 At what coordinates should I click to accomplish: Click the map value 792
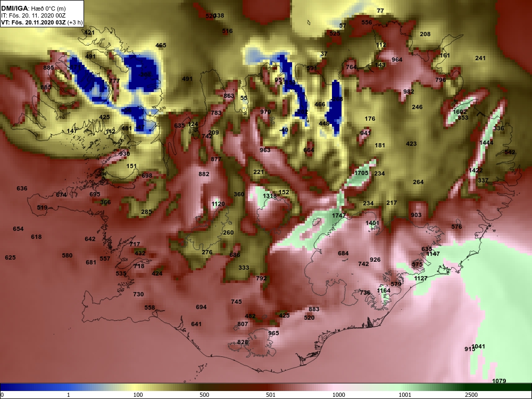click(261, 278)
